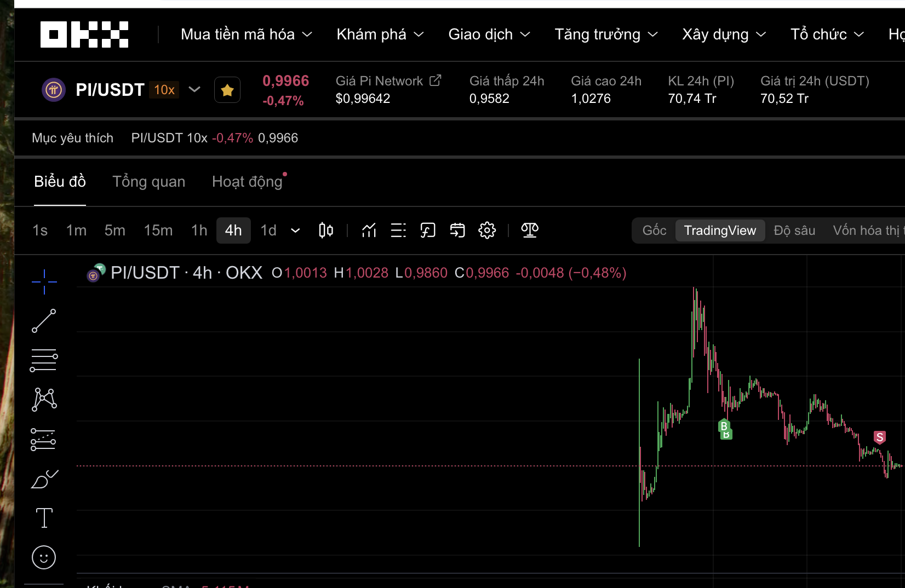Viewport: 905px width, 588px height.
Task: Select the 1h timeframe
Action: 199,230
